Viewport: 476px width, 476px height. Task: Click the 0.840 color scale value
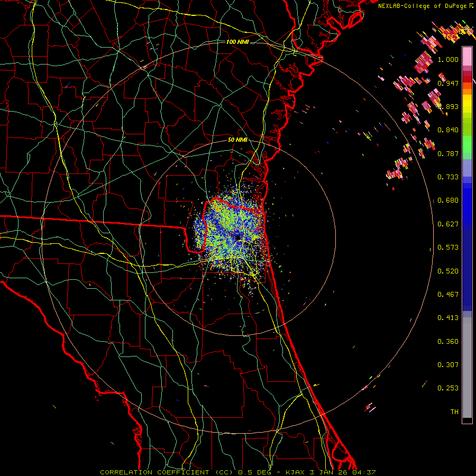point(448,130)
